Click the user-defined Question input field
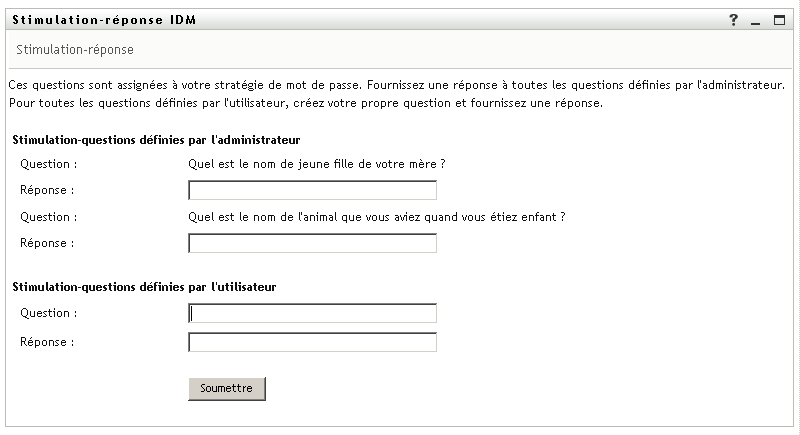 312,314
